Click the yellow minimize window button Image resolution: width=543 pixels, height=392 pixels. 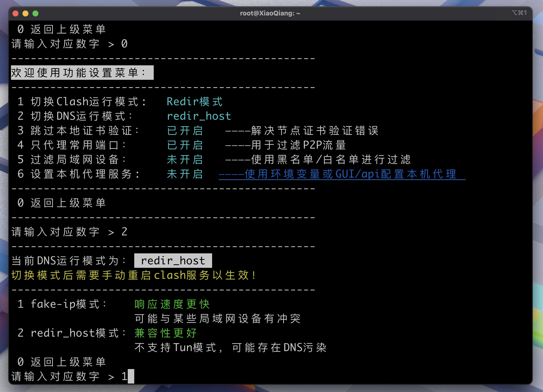click(x=25, y=13)
